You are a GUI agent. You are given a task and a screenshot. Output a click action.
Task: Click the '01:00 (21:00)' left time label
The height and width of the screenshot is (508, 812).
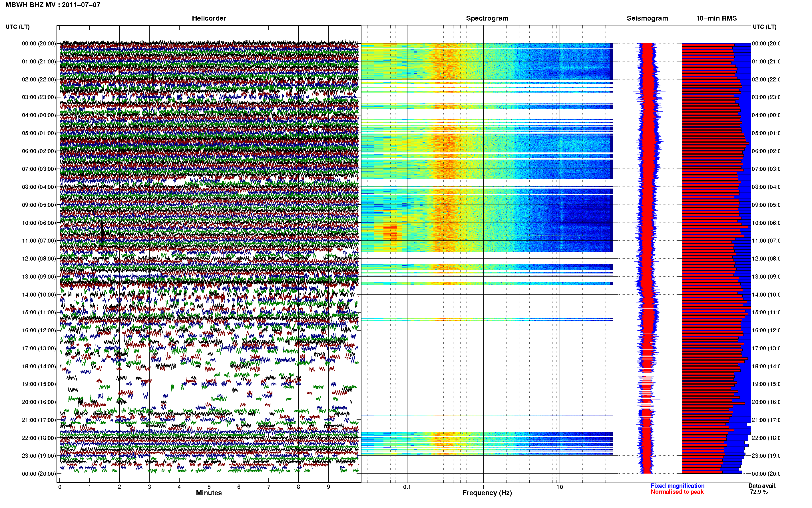click(x=39, y=61)
